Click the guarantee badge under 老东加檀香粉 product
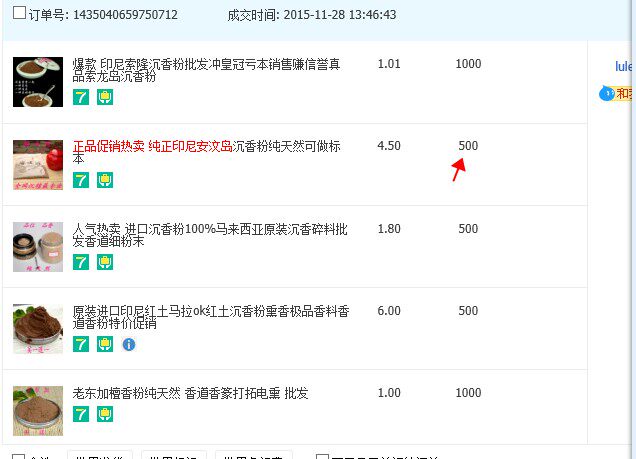 coord(105,414)
